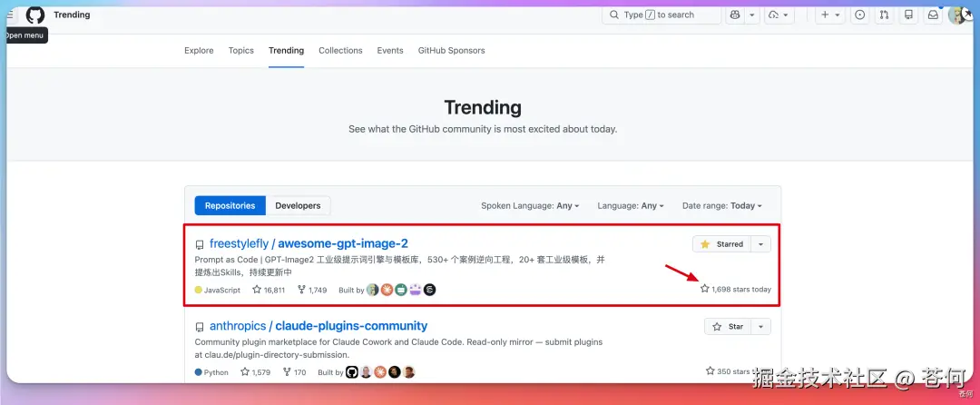Open the Pull requests icon in header
The image size is (980, 405).
click(x=884, y=15)
